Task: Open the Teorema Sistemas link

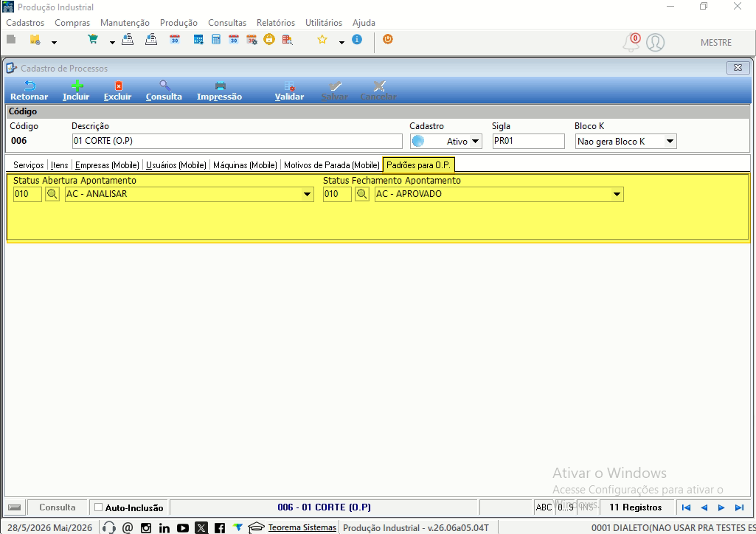Action: click(x=302, y=527)
